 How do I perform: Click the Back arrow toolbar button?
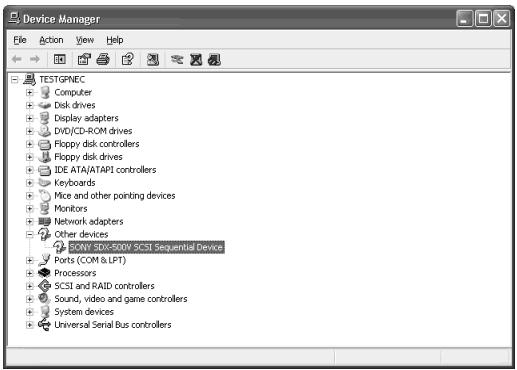pos(17,59)
